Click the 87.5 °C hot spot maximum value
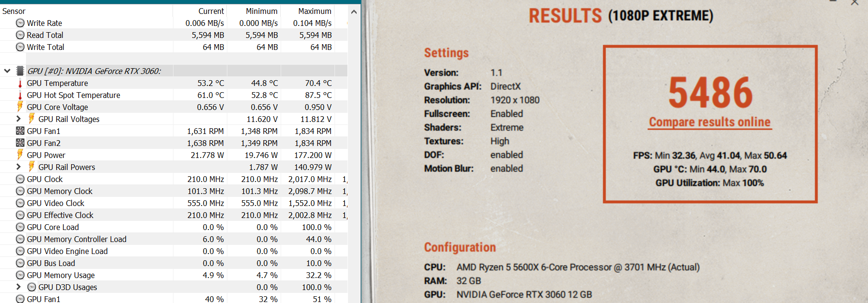 pos(318,95)
